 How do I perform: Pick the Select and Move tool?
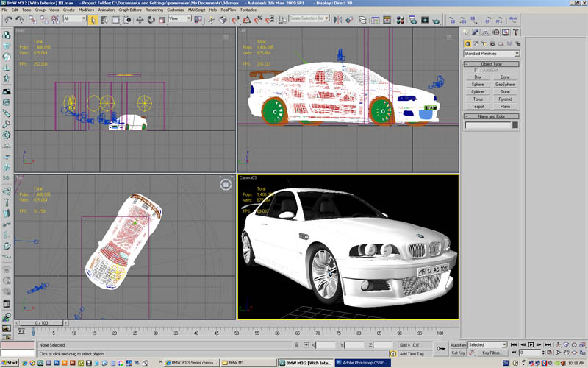click(x=140, y=20)
